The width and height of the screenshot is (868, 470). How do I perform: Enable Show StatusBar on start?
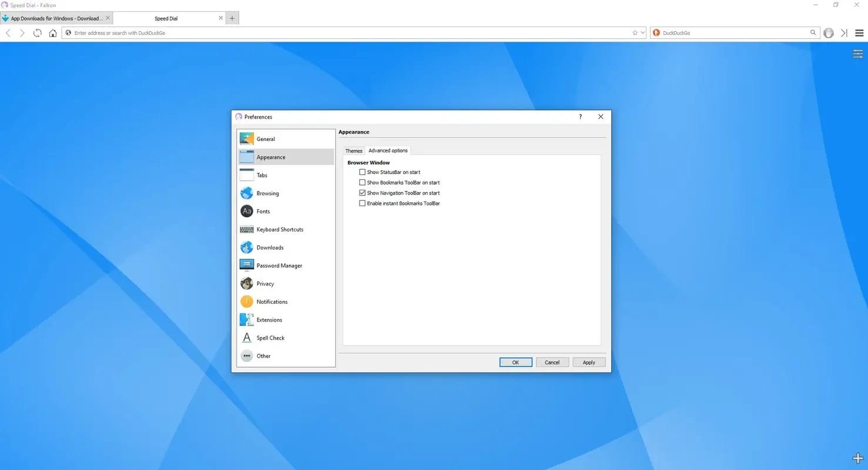point(362,172)
